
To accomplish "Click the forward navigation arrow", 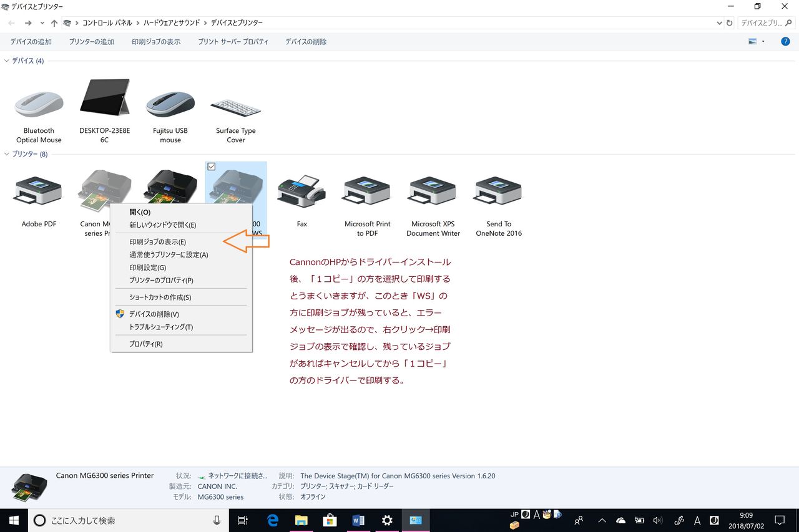I will point(28,23).
